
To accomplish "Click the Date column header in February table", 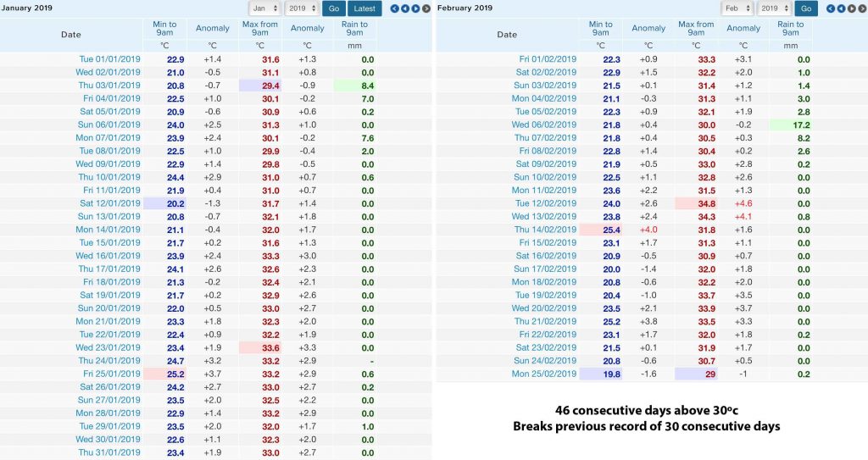I will (x=507, y=35).
